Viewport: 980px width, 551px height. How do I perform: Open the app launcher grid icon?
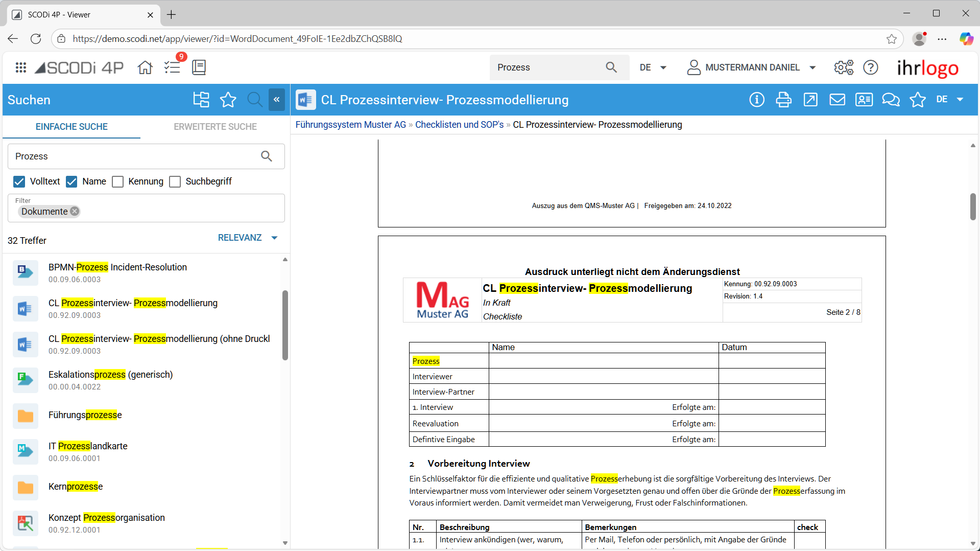[x=20, y=67]
